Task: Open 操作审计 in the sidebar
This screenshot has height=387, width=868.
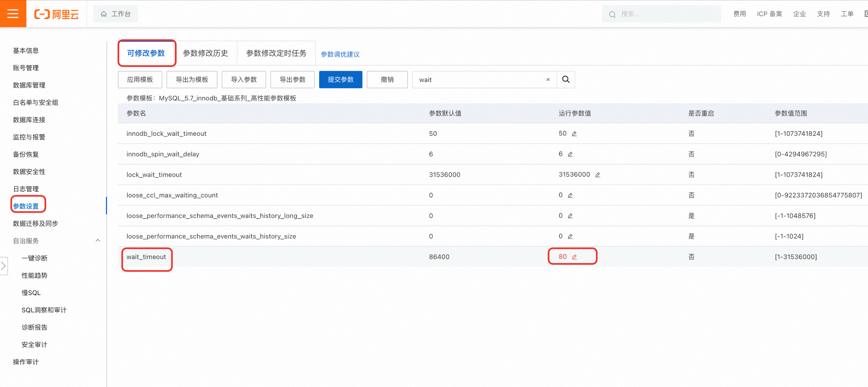Action: click(26, 362)
